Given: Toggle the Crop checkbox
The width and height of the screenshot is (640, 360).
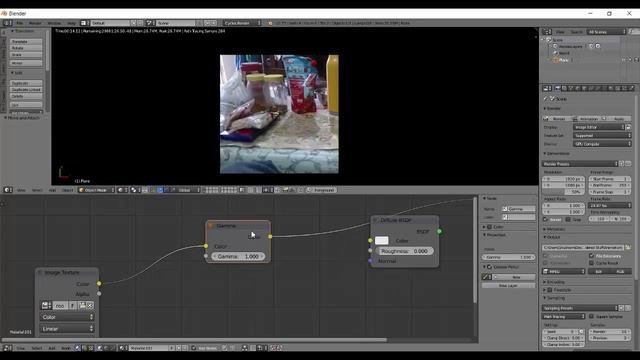Looking at the screenshot, I should pos(568,220).
